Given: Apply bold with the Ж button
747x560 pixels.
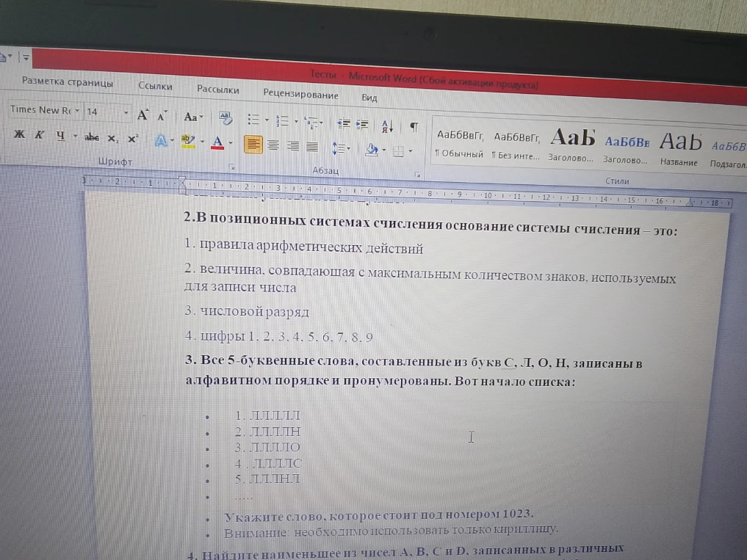Looking at the screenshot, I should (x=19, y=134).
